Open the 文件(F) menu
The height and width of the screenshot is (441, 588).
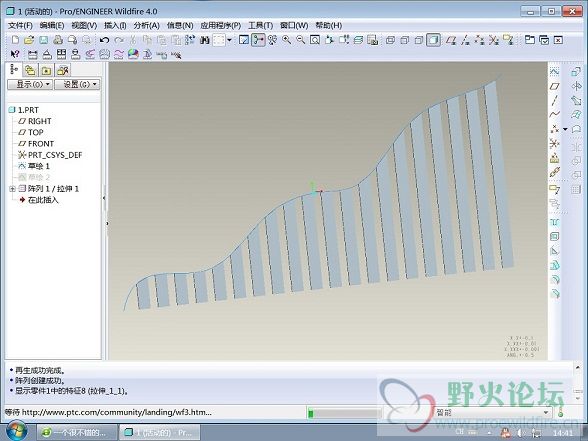(x=20, y=26)
